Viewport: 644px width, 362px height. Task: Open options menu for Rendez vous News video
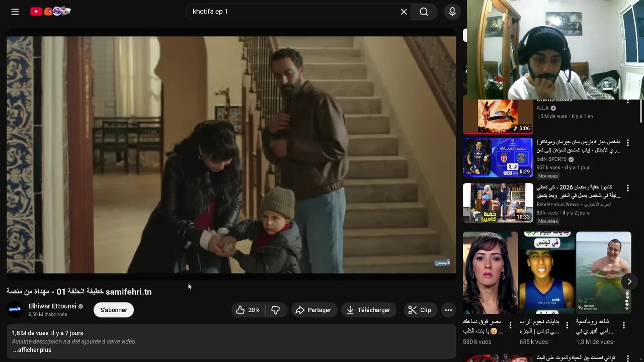click(x=627, y=188)
